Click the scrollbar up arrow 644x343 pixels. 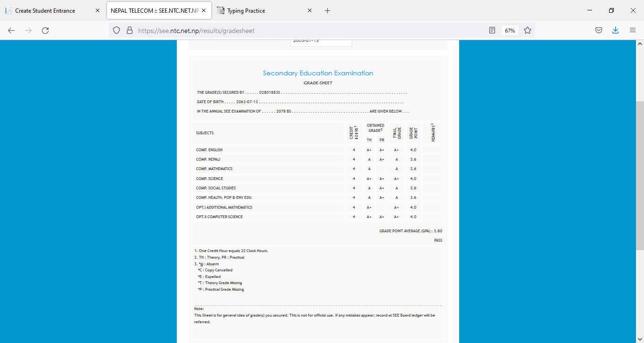(x=640, y=44)
